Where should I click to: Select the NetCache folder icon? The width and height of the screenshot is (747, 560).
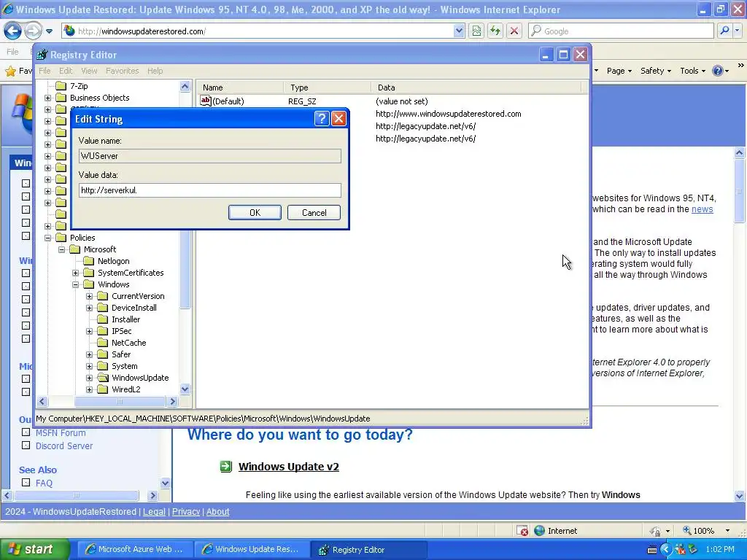pyautogui.click(x=102, y=343)
